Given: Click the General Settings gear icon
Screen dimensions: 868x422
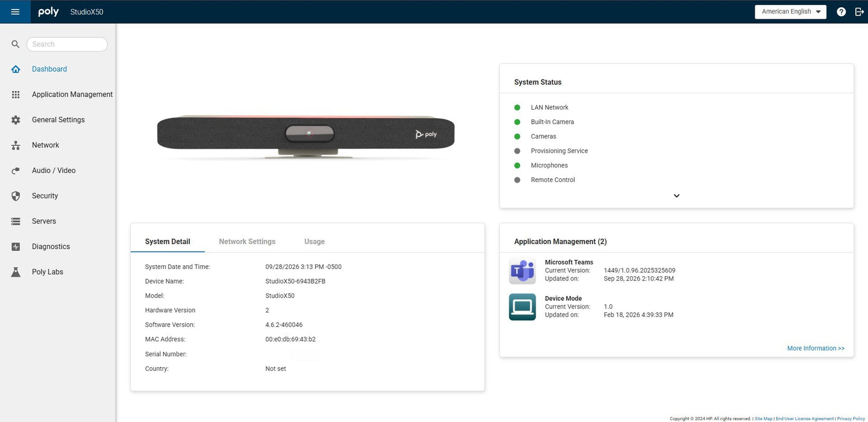Looking at the screenshot, I should [x=16, y=120].
